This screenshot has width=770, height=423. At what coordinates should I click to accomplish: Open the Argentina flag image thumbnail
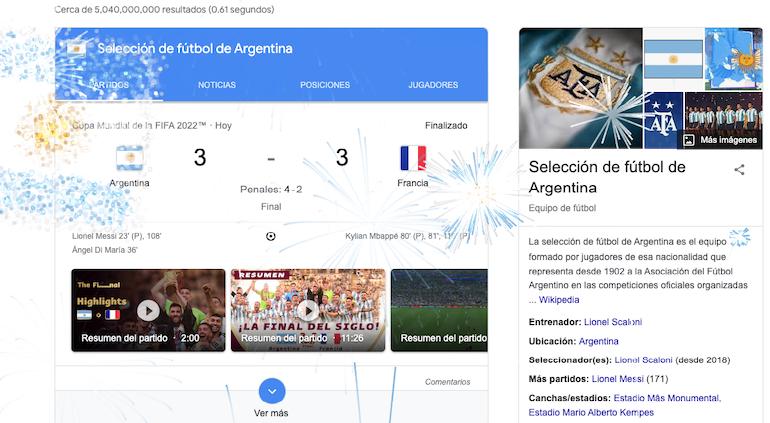pos(673,58)
